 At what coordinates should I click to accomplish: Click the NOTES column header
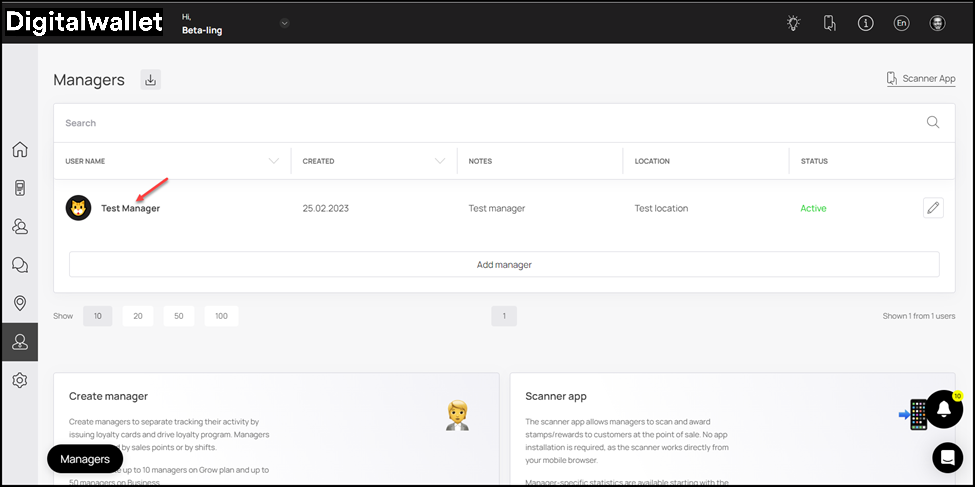(x=481, y=161)
